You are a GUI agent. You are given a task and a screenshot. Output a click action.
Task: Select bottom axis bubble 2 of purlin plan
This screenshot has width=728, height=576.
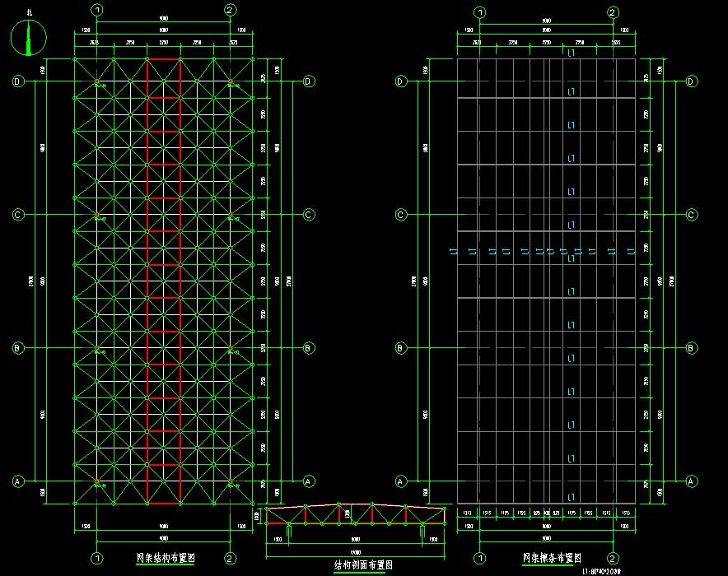[x=613, y=559]
